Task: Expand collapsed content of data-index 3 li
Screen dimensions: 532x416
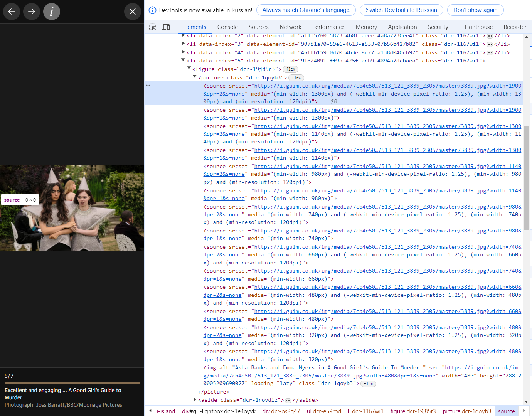Action: click(490, 44)
